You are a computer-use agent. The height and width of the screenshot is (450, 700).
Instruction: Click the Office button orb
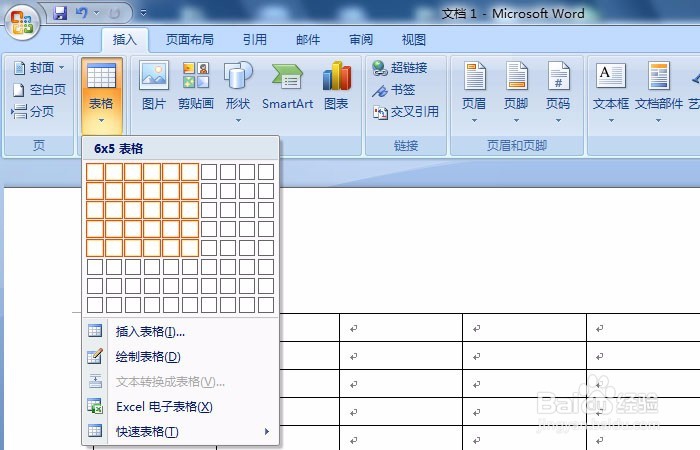22,21
